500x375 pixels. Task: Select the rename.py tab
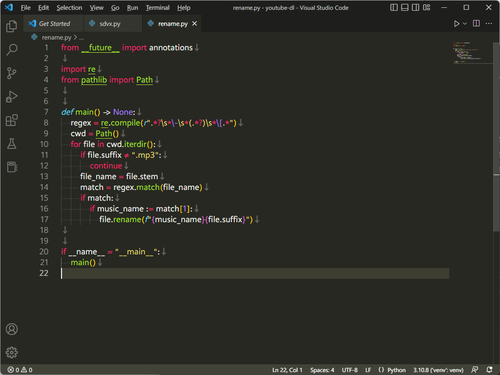pyautogui.click(x=172, y=24)
